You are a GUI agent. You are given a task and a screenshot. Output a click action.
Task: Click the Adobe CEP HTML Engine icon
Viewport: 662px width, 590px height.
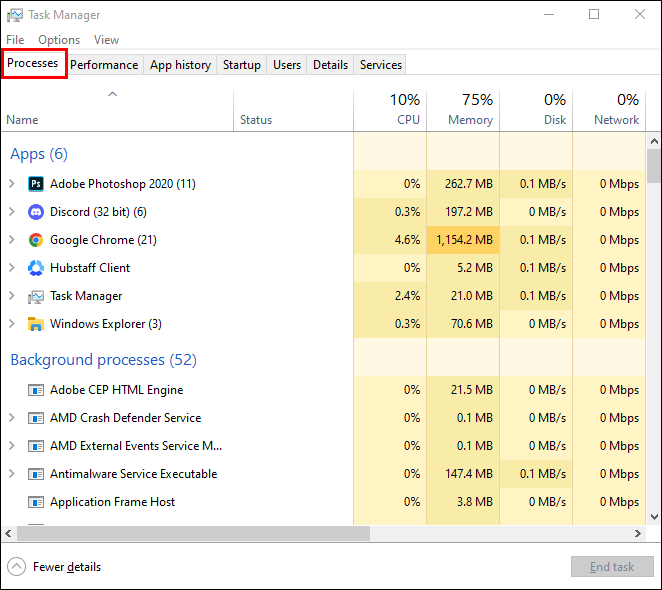(36, 390)
